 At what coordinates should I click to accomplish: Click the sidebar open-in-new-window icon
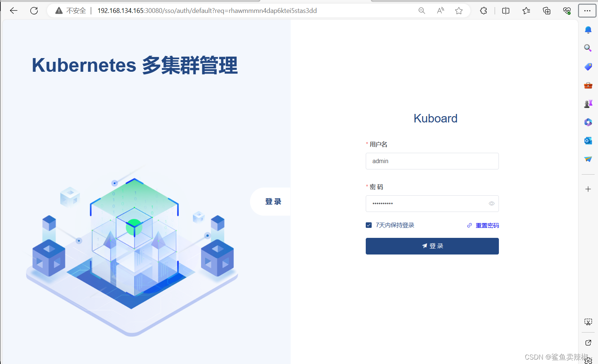(x=588, y=343)
